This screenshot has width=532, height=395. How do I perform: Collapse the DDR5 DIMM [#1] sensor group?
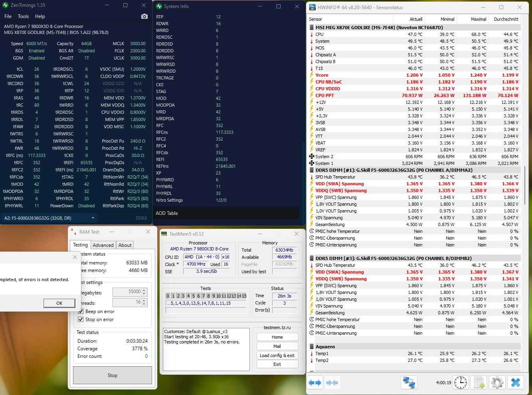(415, 170)
